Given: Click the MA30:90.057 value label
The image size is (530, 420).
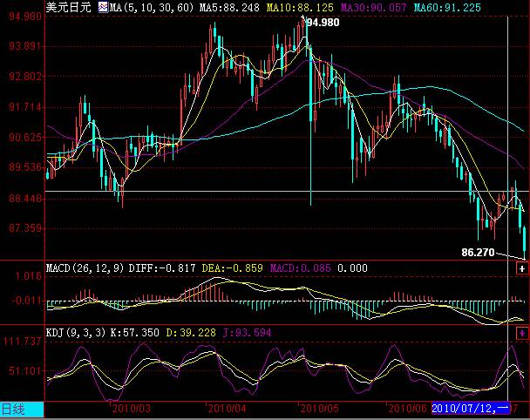Looking at the screenshot, I should point(373,8).
